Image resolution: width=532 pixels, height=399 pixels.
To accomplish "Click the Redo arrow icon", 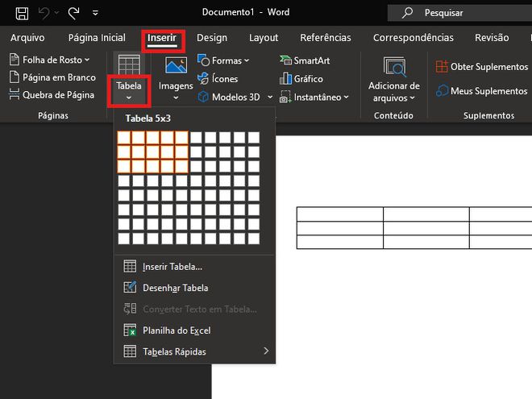I will [x=73, y=13].
